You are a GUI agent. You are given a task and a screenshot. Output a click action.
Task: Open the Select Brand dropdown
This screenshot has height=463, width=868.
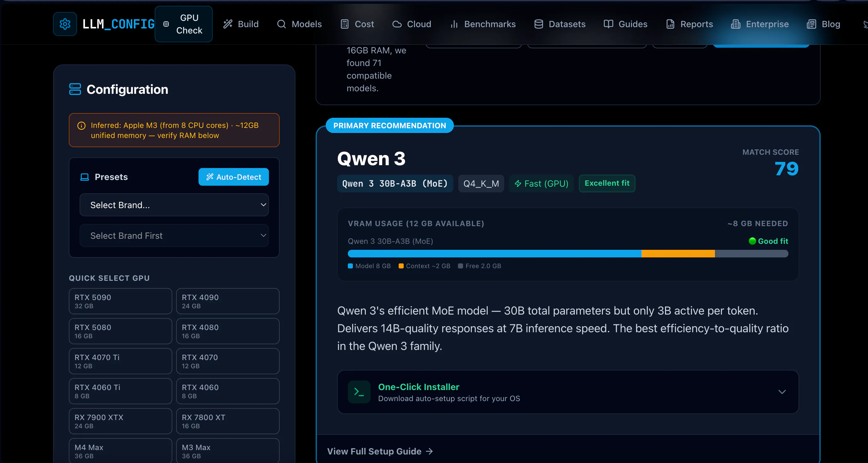(x=174, y=205)
